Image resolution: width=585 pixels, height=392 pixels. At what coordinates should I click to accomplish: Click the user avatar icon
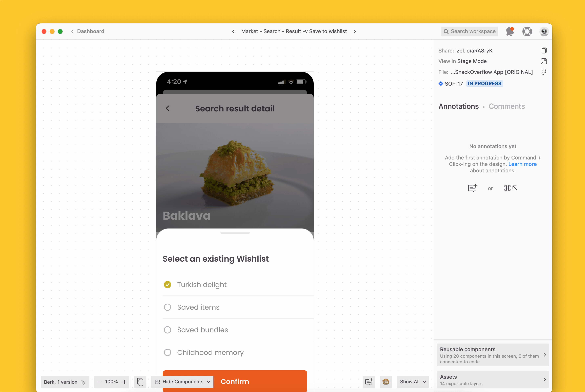[543, 31]
